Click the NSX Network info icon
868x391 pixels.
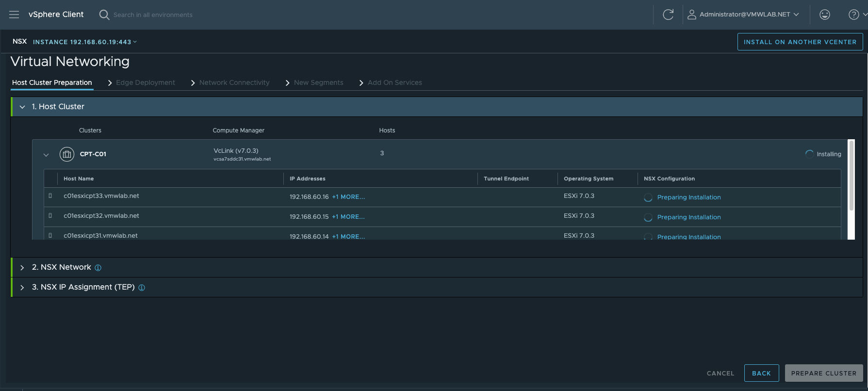(98, 268)
